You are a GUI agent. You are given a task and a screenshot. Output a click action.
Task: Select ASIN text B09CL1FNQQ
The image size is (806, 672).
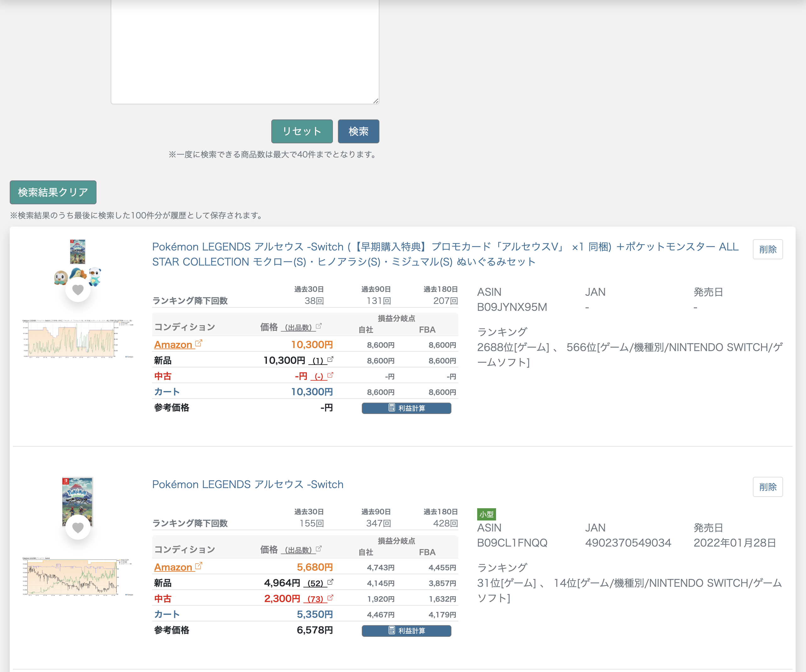pos(512,543)
